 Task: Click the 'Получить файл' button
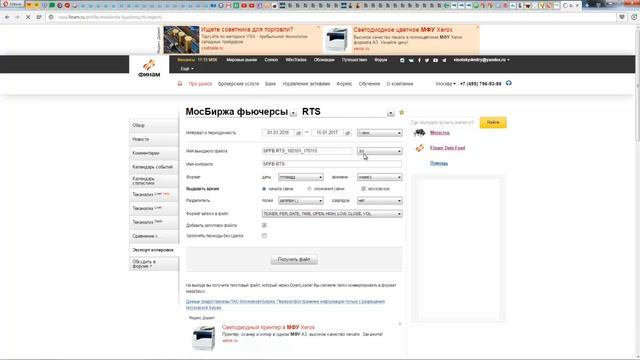[294, 260]
